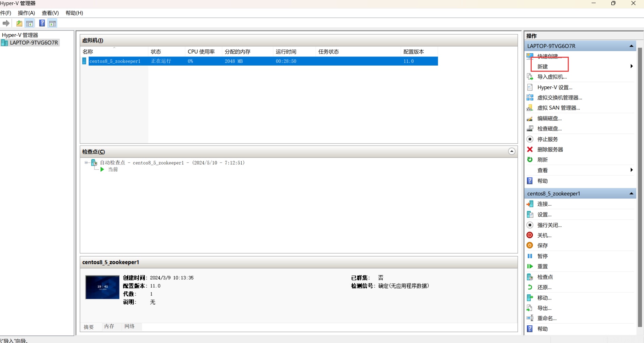The image size is (644, 343).
Task: Click the orange 保存 icon
Action: pos(530,245)
